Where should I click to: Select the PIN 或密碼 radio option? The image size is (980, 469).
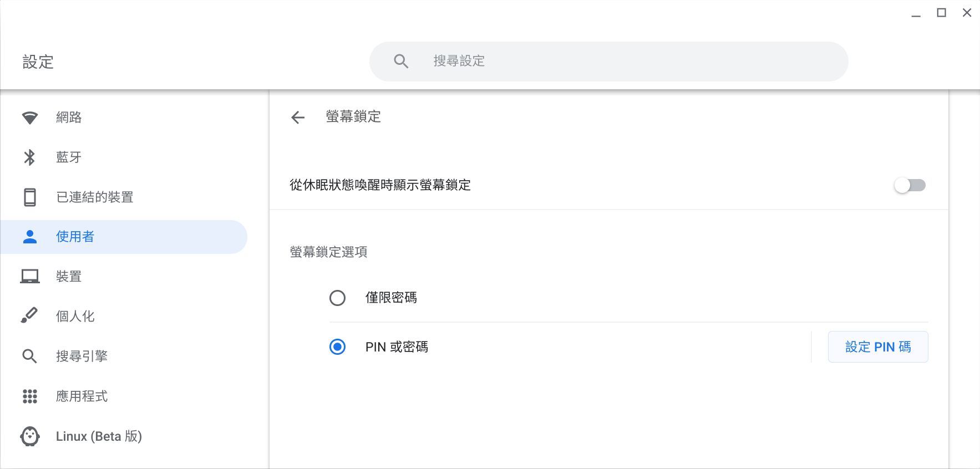point(337,347)
